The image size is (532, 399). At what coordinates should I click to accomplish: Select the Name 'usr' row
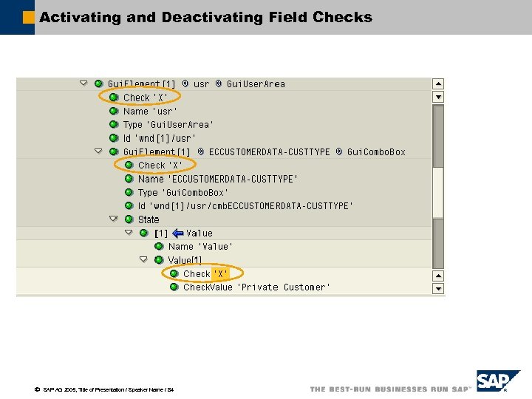click(x=150, y=112)
